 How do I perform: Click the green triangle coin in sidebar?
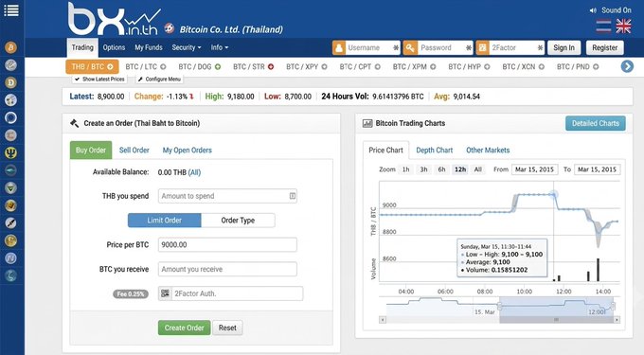coord(10,188)
